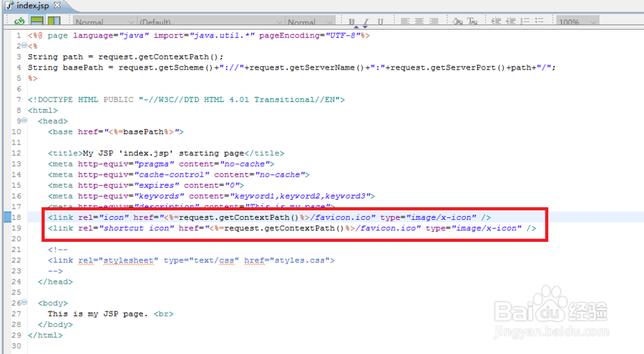Open the font size Normal dropdown
This screenshot has height=354, width=644.
tap(310, 21)
